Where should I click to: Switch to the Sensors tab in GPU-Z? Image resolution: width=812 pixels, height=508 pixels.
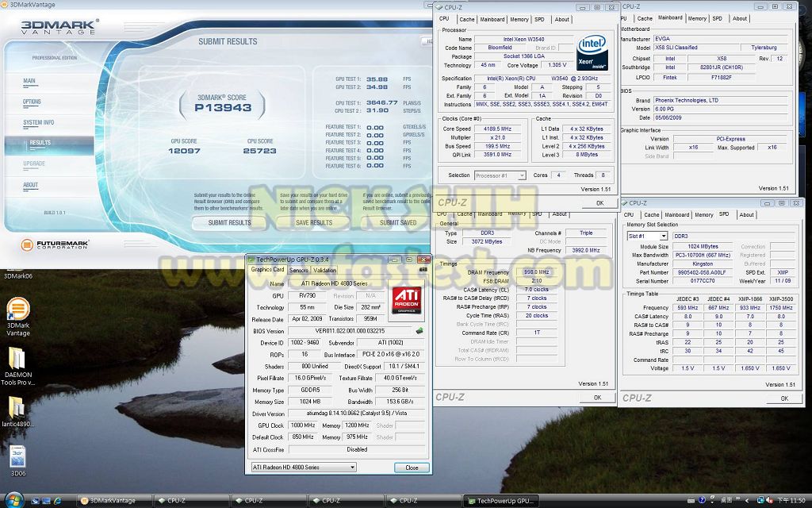pos(299,270)
